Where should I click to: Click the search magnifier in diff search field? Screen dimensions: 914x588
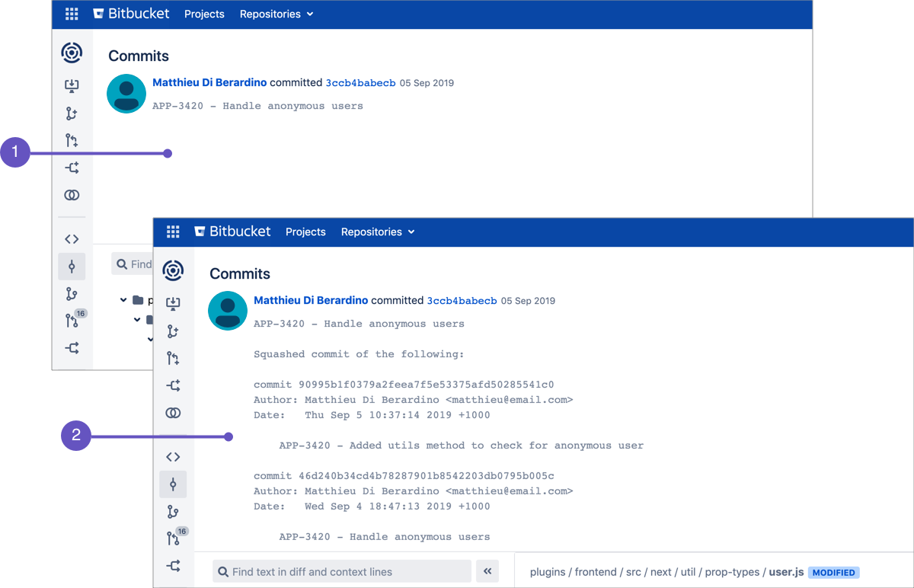click(222, 571)
